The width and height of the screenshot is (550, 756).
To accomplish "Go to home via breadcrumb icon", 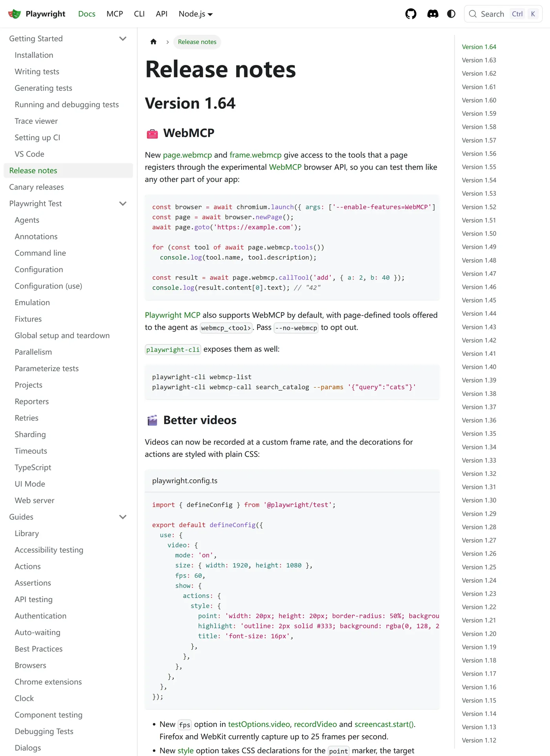I will click(x=154, y=42).
